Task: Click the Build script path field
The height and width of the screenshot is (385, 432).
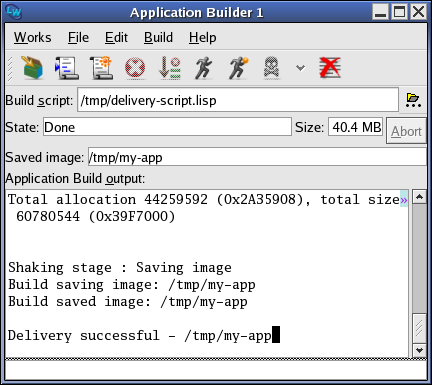Action: tap(238, 100)
